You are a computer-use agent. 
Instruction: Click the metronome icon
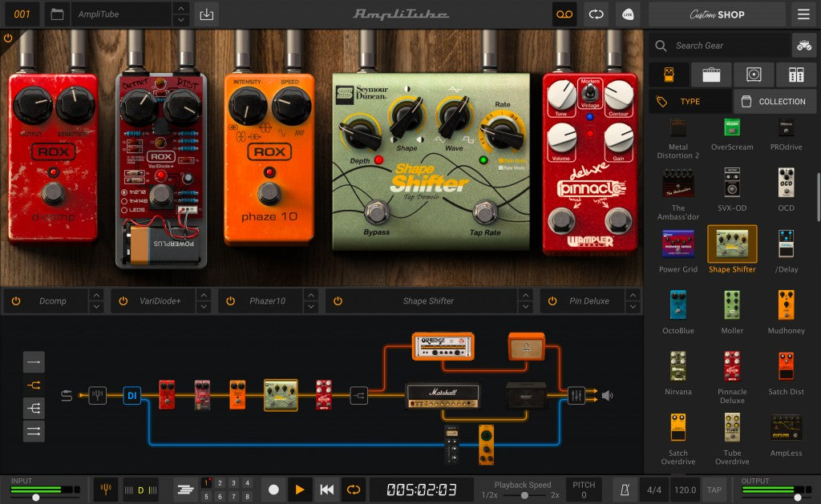[x=625, y=490]
